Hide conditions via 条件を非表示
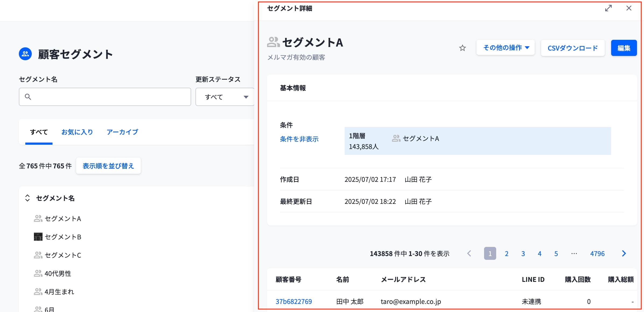Image resolution: width=644 pixels, height=312 pixels. pos(299,139)
